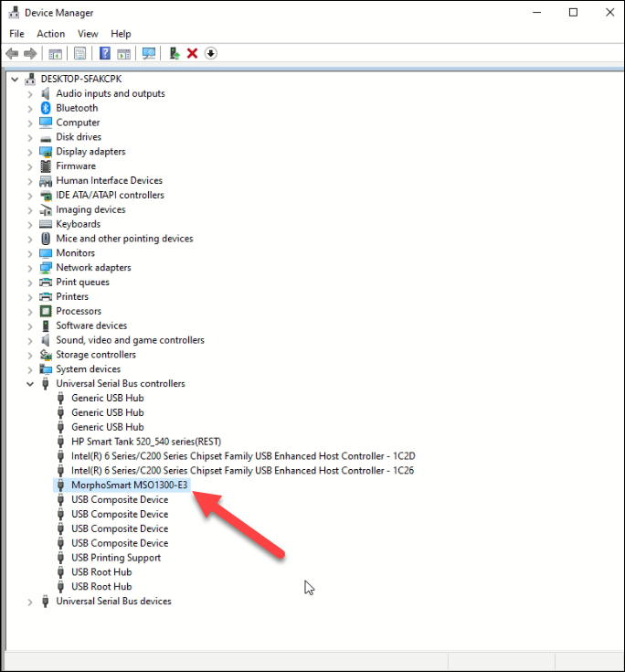Click the Network adapters category icon
Viewport: 625px width, 672px height.
pyautogui.click(x=46, y=268)
